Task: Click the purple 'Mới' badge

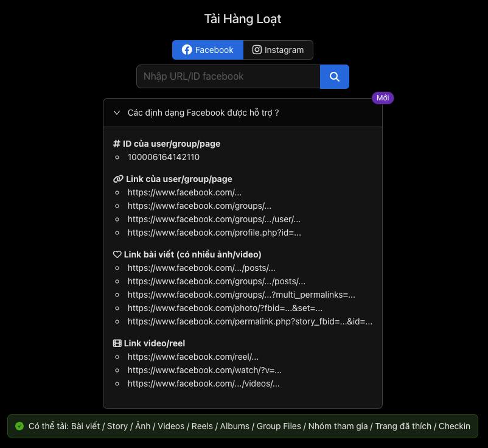Action: coord(383,98)
